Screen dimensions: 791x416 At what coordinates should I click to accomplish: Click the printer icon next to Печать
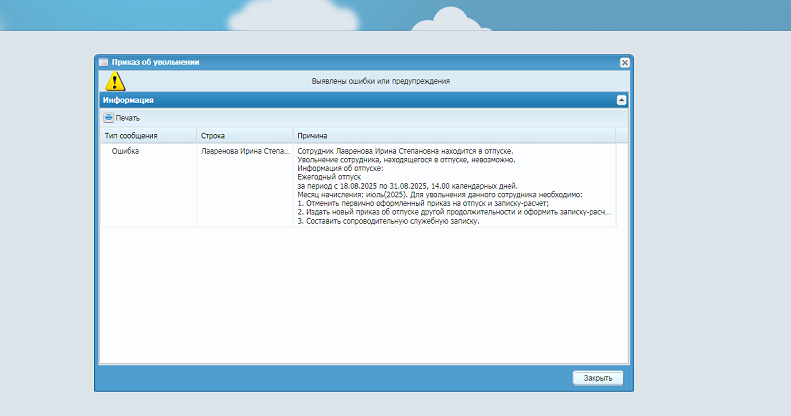point(108,117)
